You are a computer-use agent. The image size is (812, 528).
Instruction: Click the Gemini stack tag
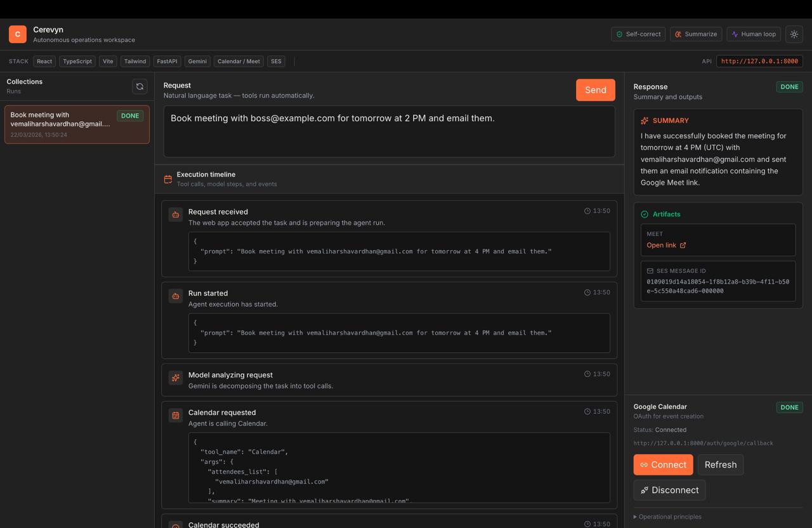(x=197, y=62)
